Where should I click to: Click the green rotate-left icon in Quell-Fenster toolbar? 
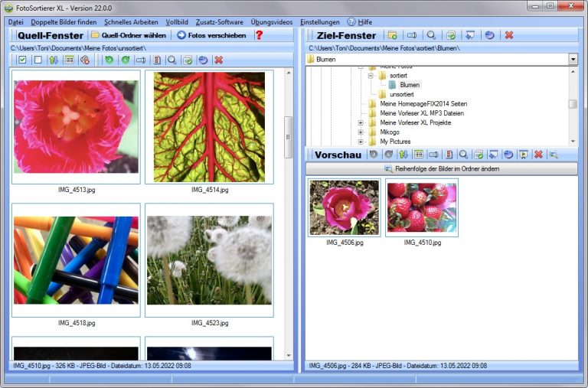(x=109, y=60)
